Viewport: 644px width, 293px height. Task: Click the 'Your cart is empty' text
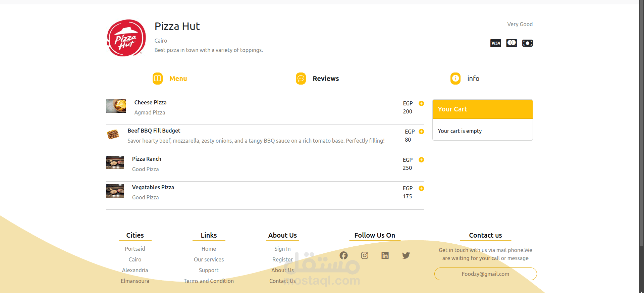[x=460, y=131]
